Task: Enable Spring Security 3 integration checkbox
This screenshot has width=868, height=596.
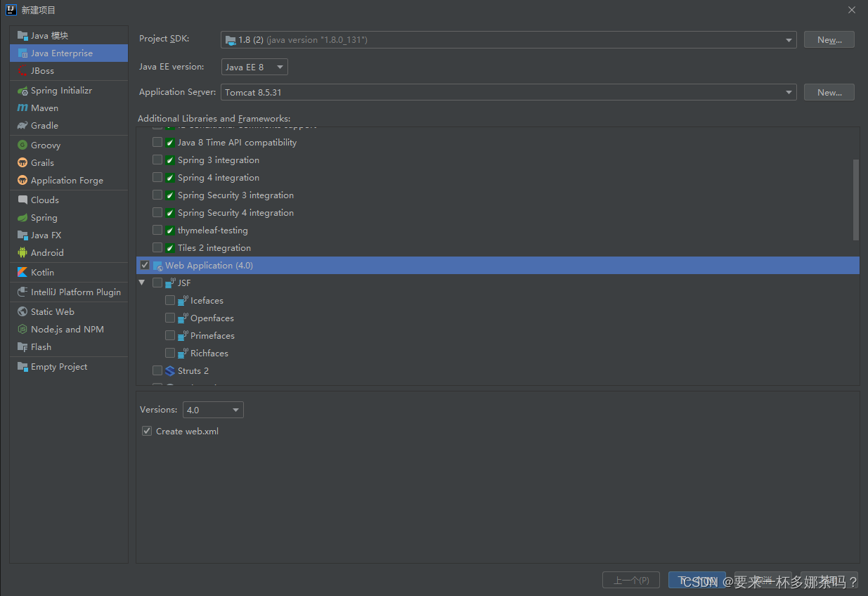Action: coord(157,195)
